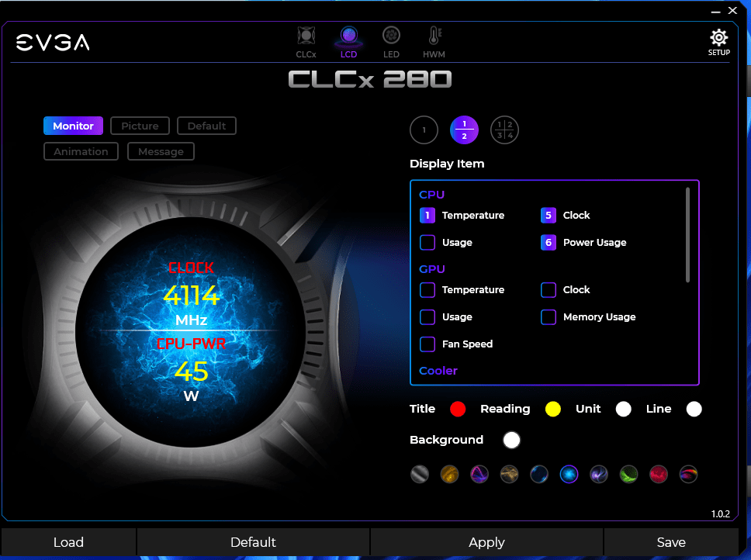Choose the purple spark background thumbnail
The width and height of the screenshot is (751, 560).
coord(599,475)
